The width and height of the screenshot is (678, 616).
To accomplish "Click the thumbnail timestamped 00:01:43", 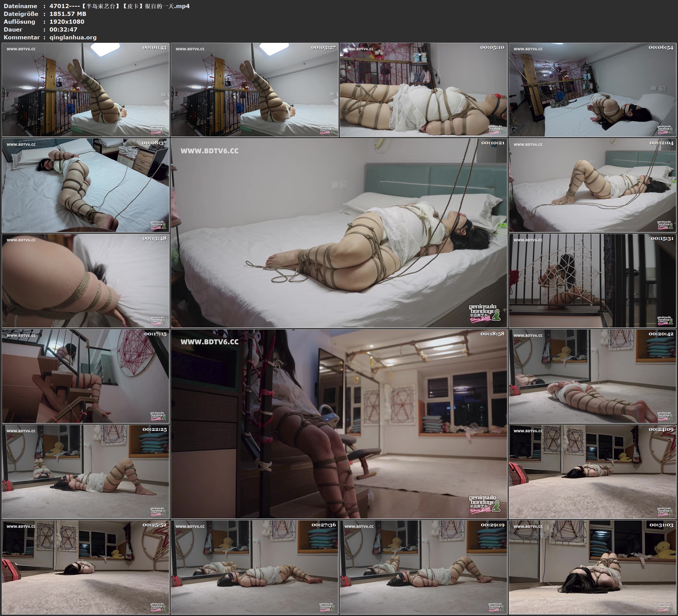I will (85, 90).
